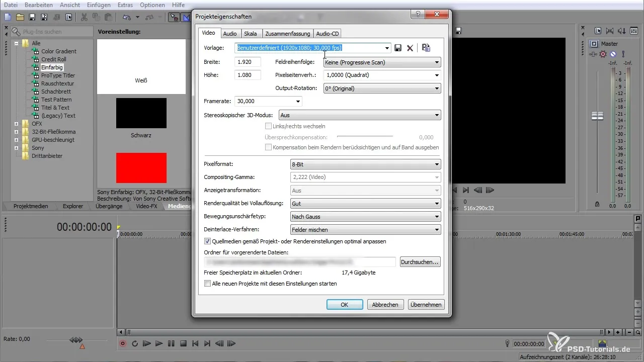Click the Save project toolbar icon

(x=32, y=17)
